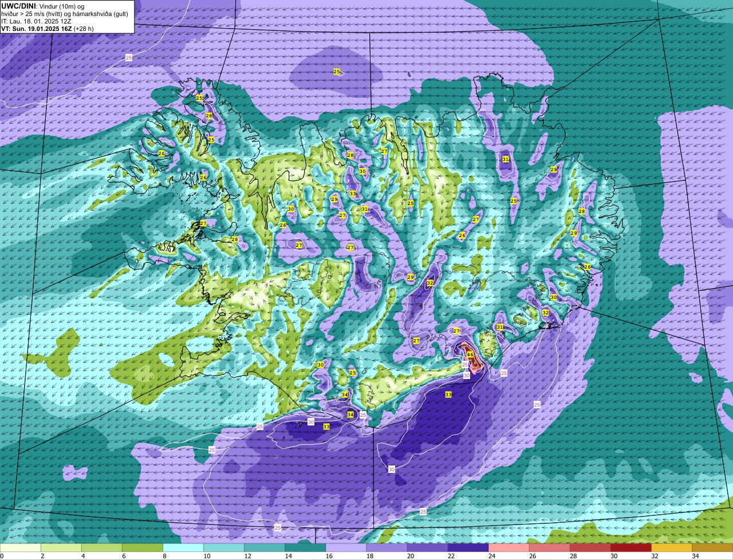733x560 pixels.
Task: Click the light lavender 16–18 color scale swatch
Action: (x=346, y=548)
